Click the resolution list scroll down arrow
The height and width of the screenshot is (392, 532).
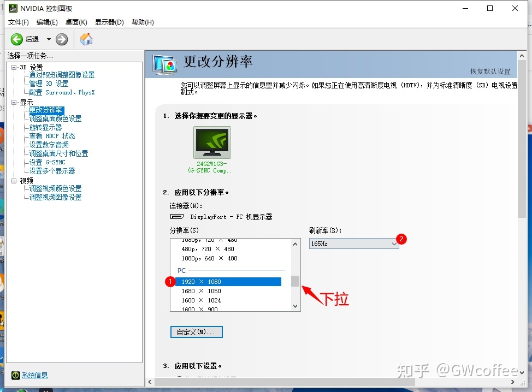(x=295, y=306)
